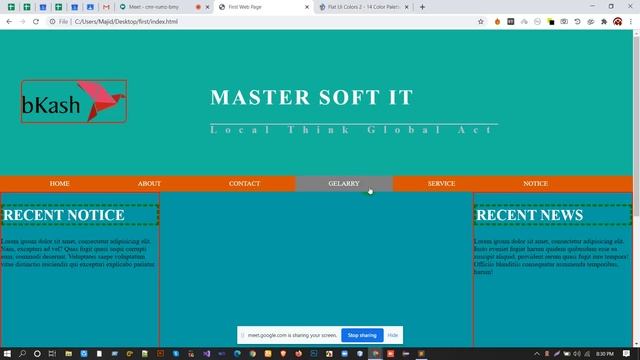Image resolution: width=640 pixels, height=360 pixels.
Task: Hide the screen sharing notification
Action: (x=393, y=335)
